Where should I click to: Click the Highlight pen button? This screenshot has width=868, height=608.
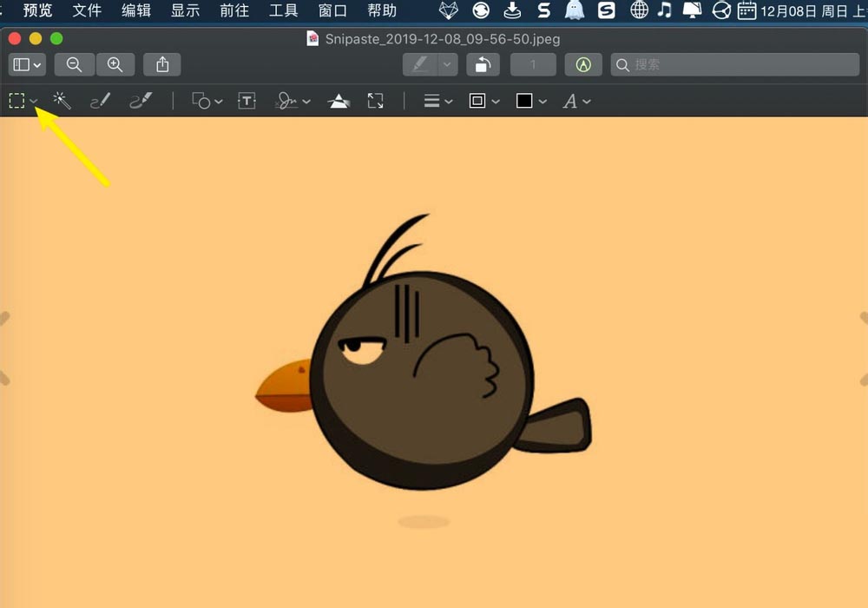tap(420, 65)
